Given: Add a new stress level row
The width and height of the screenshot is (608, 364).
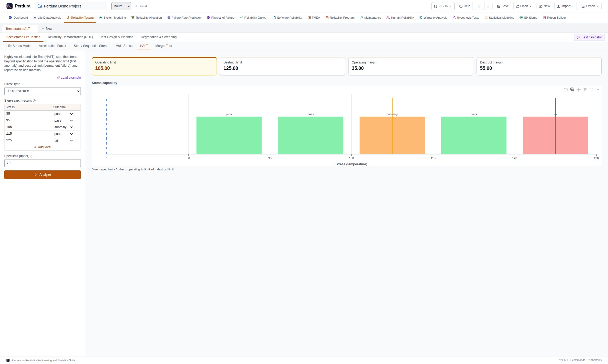Looking at the screenshot, I should coord(42,147).
